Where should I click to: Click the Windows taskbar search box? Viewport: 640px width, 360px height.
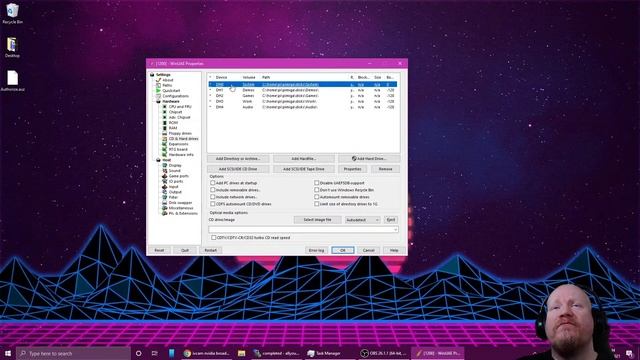point(73,353)
